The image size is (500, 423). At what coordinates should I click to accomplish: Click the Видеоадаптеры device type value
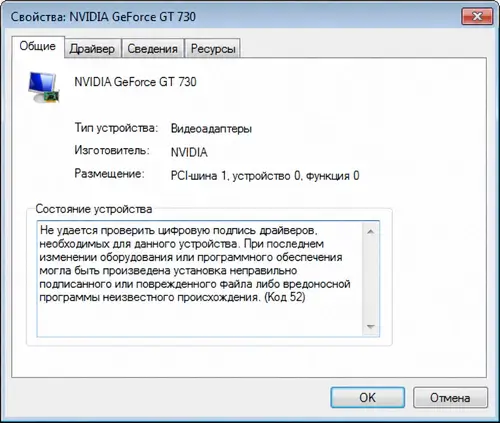(211, 129)
